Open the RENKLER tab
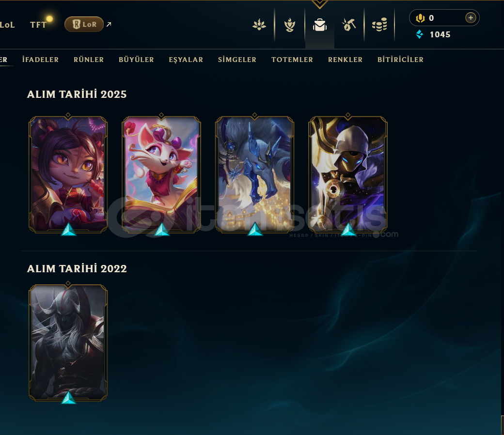 click(x=345, y=60)
